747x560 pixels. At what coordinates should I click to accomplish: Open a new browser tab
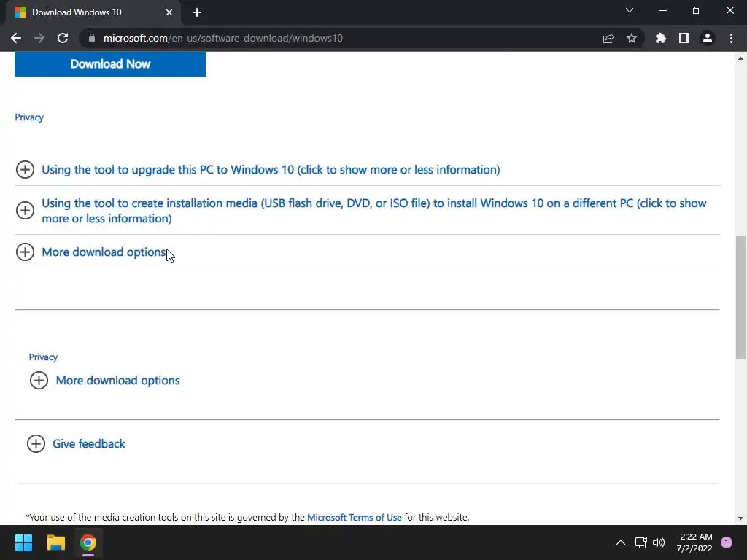click(x=197, y=12)
